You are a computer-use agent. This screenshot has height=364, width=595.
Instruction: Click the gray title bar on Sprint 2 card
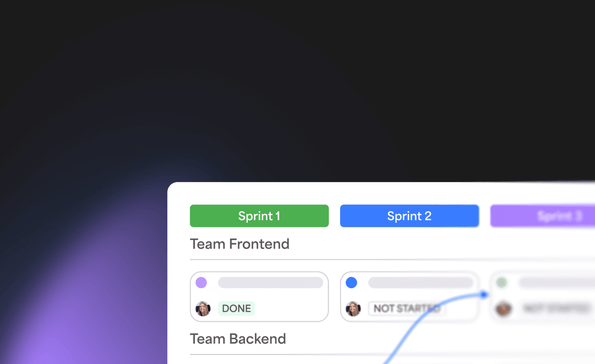click(x=421, y=283)
